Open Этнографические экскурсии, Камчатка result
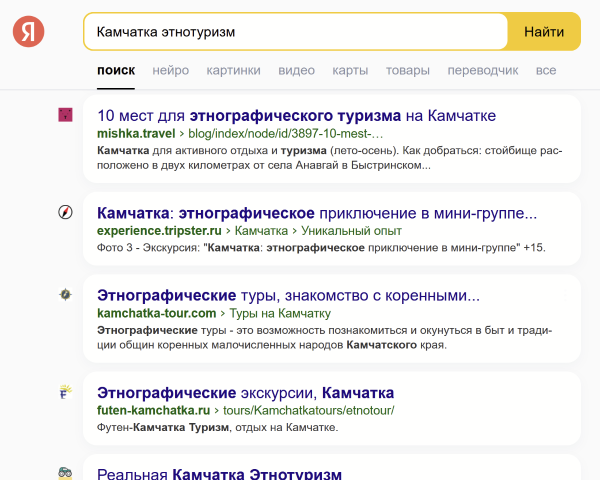 click(245, 392)
